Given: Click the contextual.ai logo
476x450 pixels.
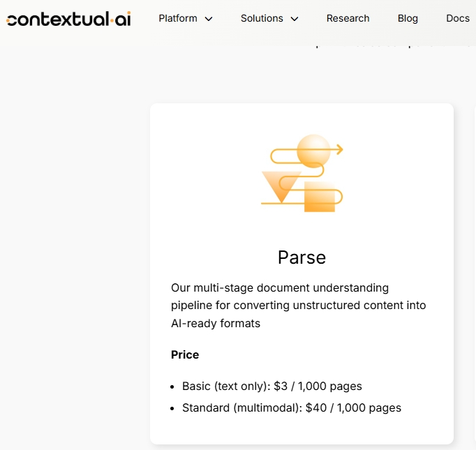Looking at the screenshot, I should 68,19.
